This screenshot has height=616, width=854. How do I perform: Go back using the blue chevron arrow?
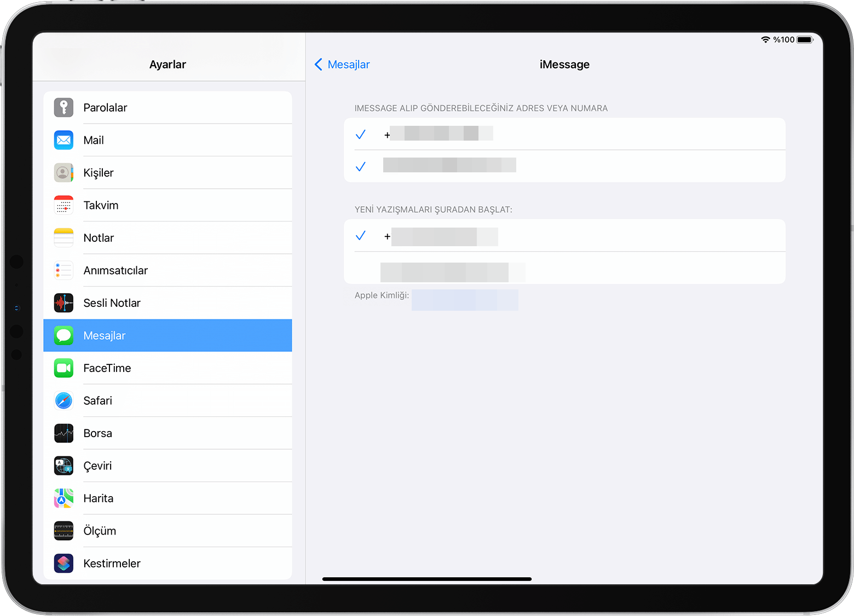319,65
